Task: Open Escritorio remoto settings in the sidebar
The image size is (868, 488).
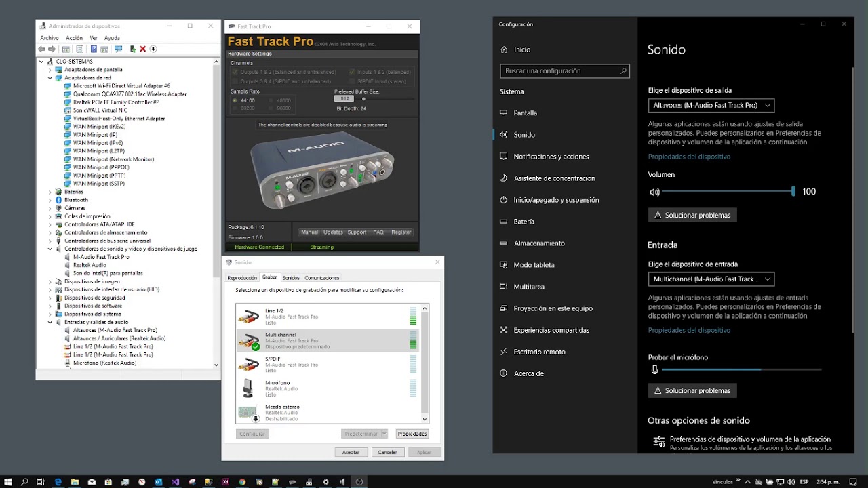Action: click(540, 352)
